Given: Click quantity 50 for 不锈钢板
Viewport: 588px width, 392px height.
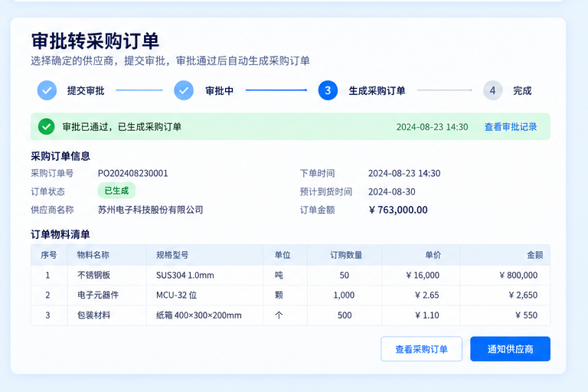Looking at the screenshot, I should (x=345, y=276).
